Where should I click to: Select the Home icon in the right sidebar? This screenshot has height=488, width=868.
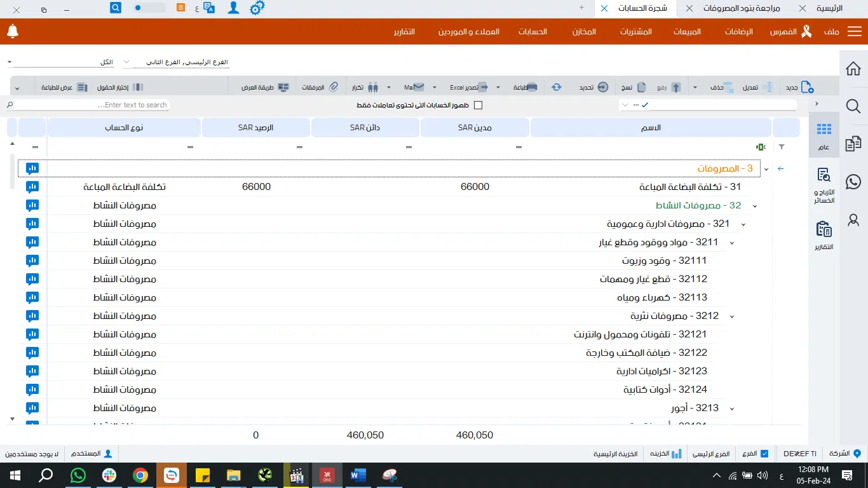(853, 68)
